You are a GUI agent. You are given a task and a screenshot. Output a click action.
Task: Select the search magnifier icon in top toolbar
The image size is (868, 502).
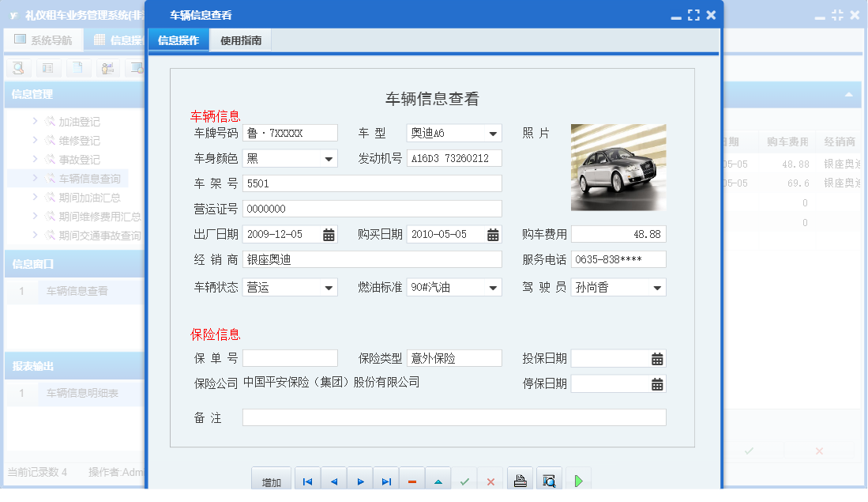point(17,69)
